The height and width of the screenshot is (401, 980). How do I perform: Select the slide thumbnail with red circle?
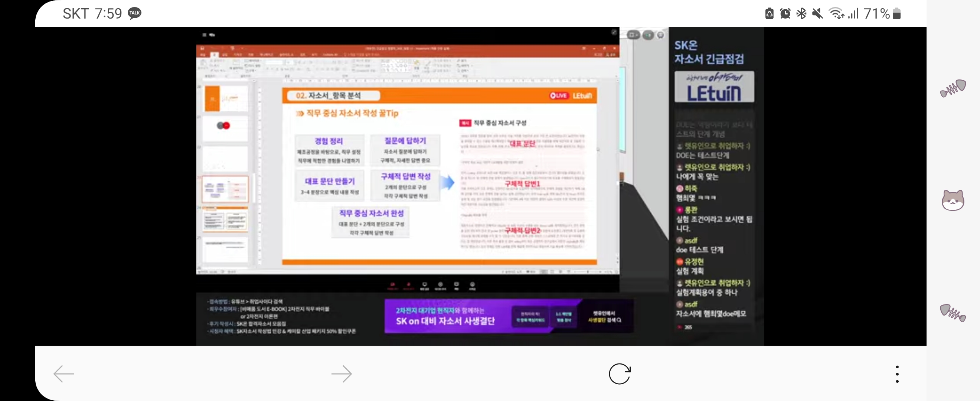click(225, 128)
